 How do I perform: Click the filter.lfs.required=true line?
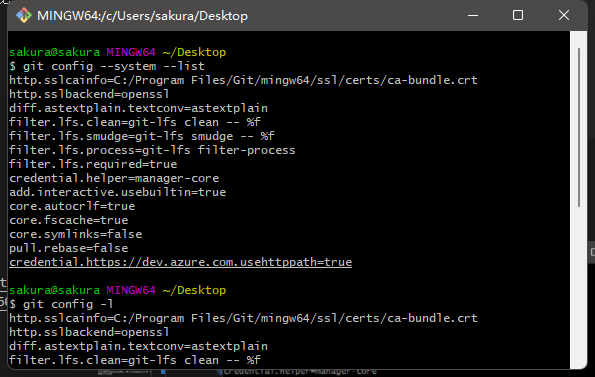93,164
